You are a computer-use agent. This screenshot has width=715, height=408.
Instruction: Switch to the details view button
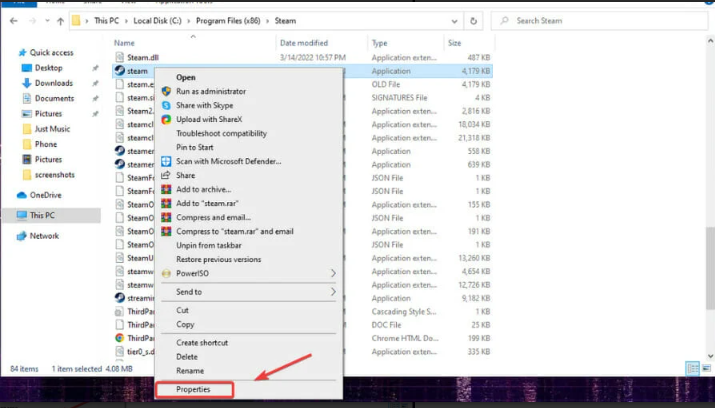693,368
